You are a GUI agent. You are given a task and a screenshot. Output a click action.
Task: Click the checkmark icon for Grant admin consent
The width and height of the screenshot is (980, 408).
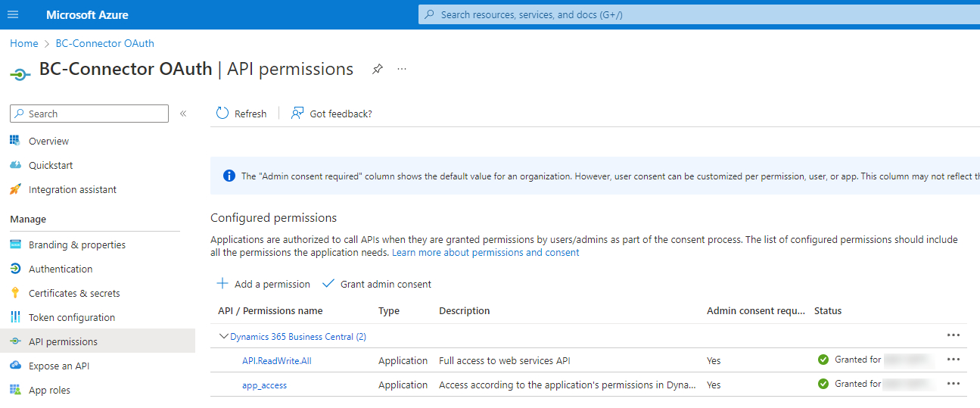(x=328, y=284)
